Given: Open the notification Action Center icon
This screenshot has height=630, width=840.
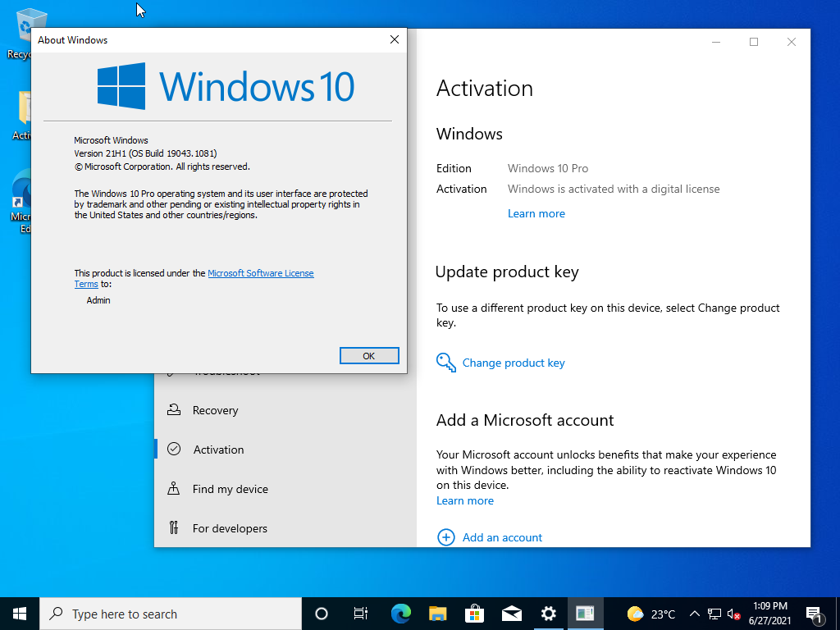Looking at the screenshot, I should click(x=814, y=614).
